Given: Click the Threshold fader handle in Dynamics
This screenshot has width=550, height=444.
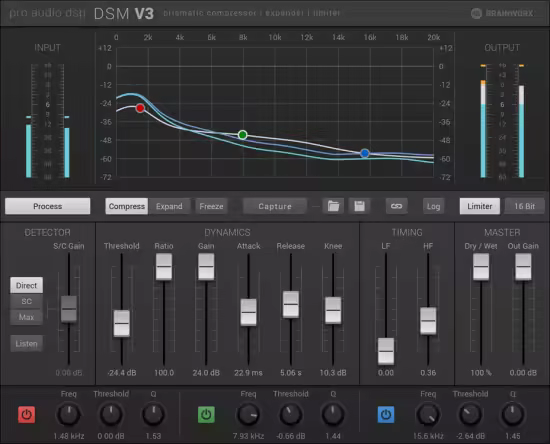Looking at the screenshot, I should 122,323.
